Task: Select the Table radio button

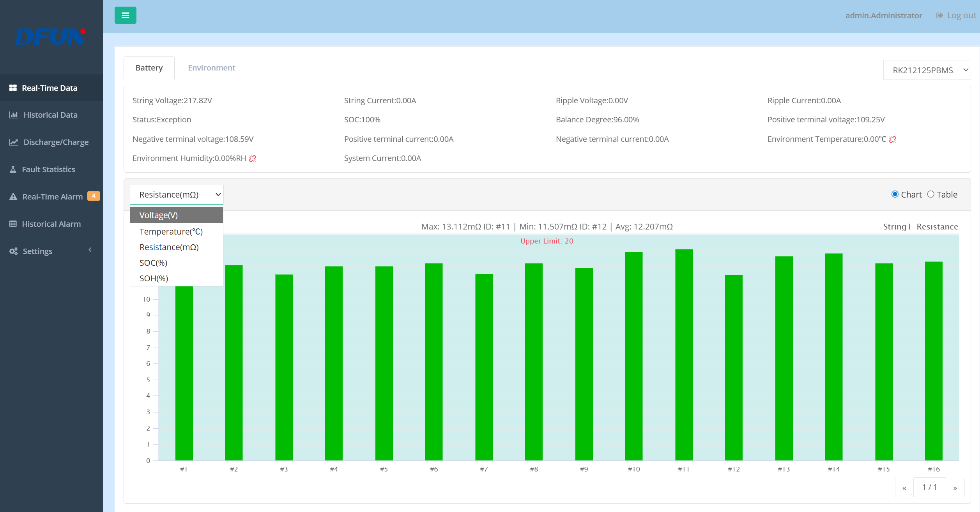Action: (930, 194)
